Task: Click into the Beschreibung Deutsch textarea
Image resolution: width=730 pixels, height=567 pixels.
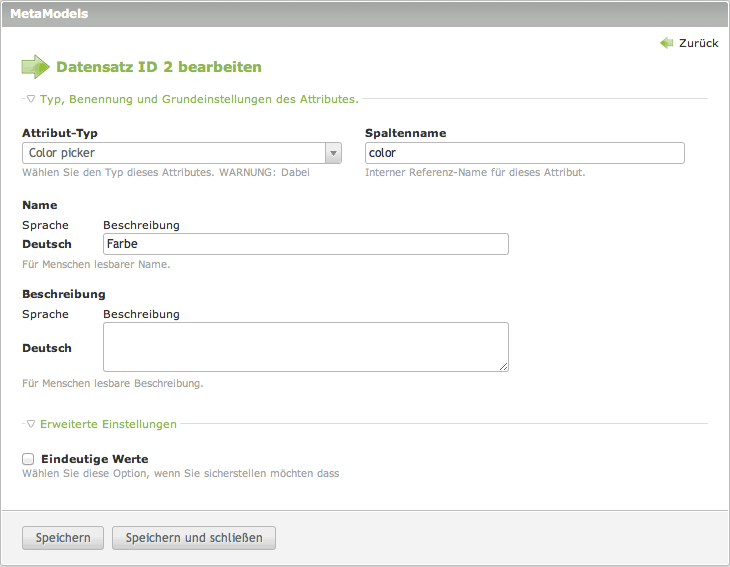Action: [x=305, y=347]
